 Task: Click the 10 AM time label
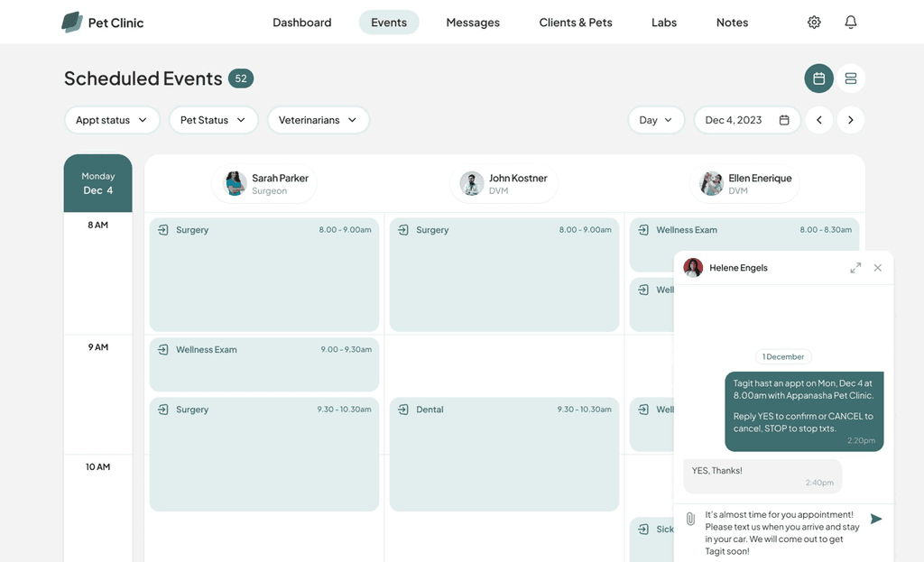tap(97, 466)
